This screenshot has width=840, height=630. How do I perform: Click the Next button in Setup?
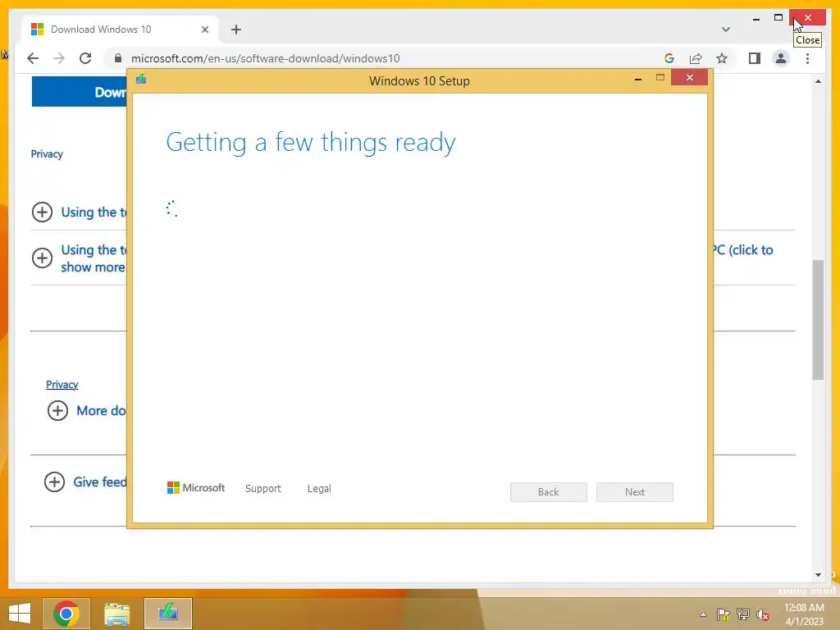[x=635, y=492]
